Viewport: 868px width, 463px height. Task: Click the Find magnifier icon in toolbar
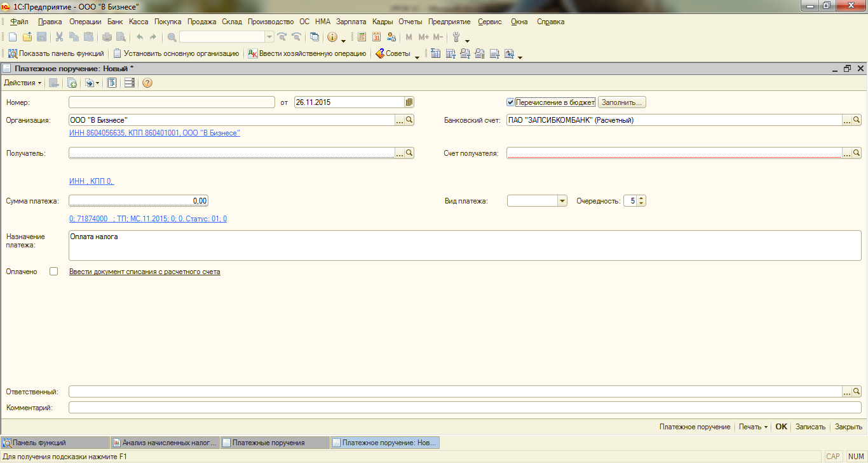tap(172, 37)
